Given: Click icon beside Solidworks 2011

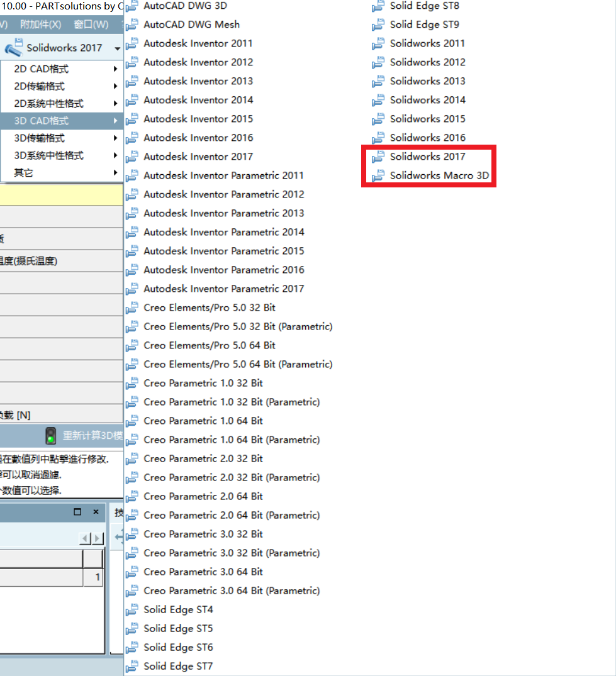Looking at the screenshot, I should point(378,44).
